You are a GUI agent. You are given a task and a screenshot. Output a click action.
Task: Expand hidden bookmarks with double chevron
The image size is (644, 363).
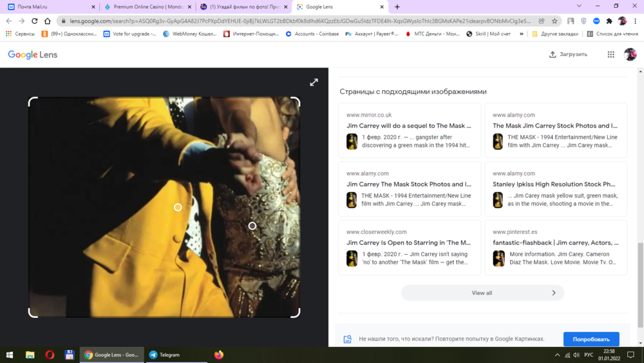click(522, 34)
